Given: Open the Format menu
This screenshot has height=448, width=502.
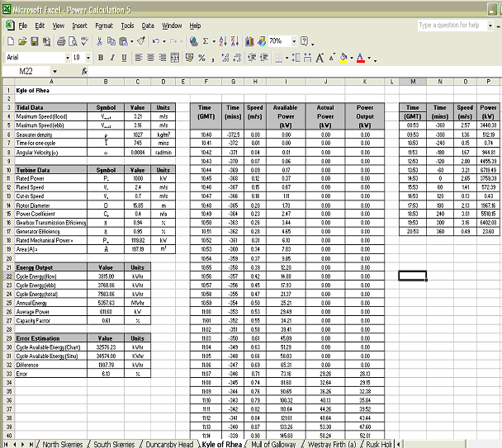Looking at the screenshot, I should pos(103,26).
